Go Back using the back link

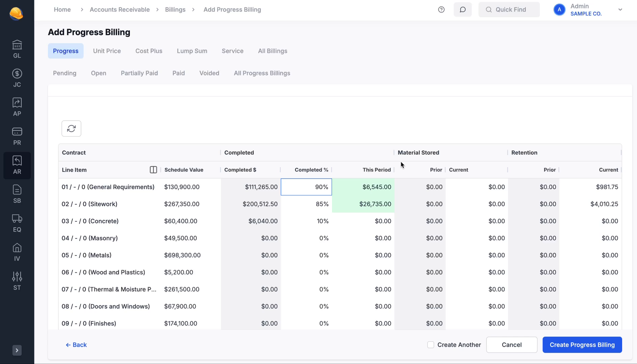[76, 344]
